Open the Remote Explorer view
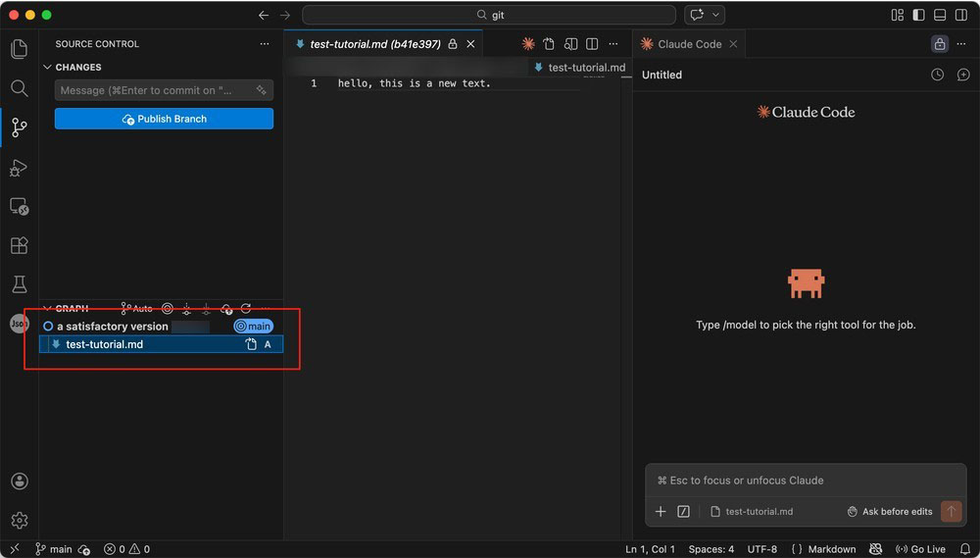Image resolution: width=980 pixels, height=558 pixels. 20,207
